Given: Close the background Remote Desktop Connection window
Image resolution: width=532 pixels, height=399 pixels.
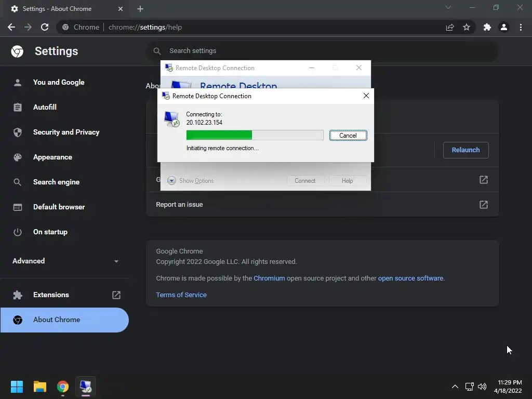Looking at the screenshot, I should [x=358, y=68].
